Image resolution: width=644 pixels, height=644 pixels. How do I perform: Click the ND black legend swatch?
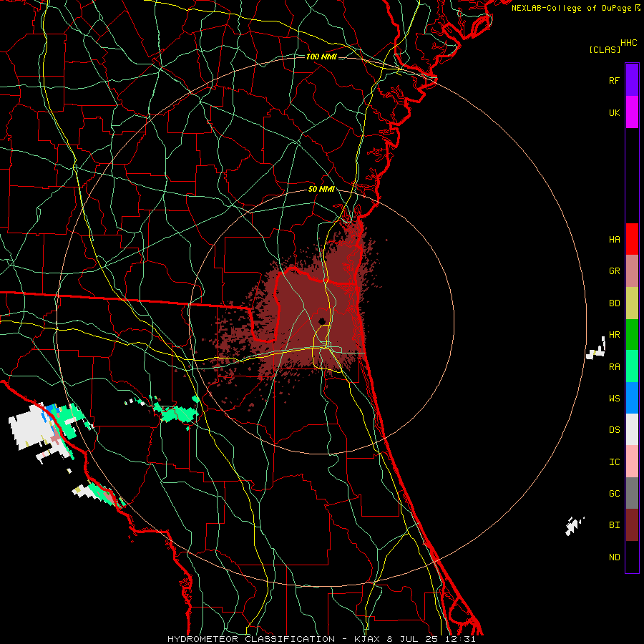tap(632, 557)
